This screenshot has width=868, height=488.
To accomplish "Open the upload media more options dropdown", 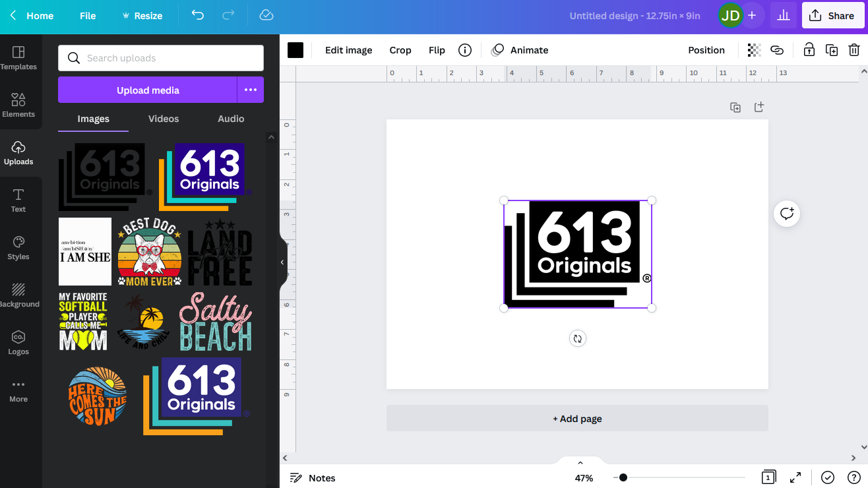I will [251, 90].
